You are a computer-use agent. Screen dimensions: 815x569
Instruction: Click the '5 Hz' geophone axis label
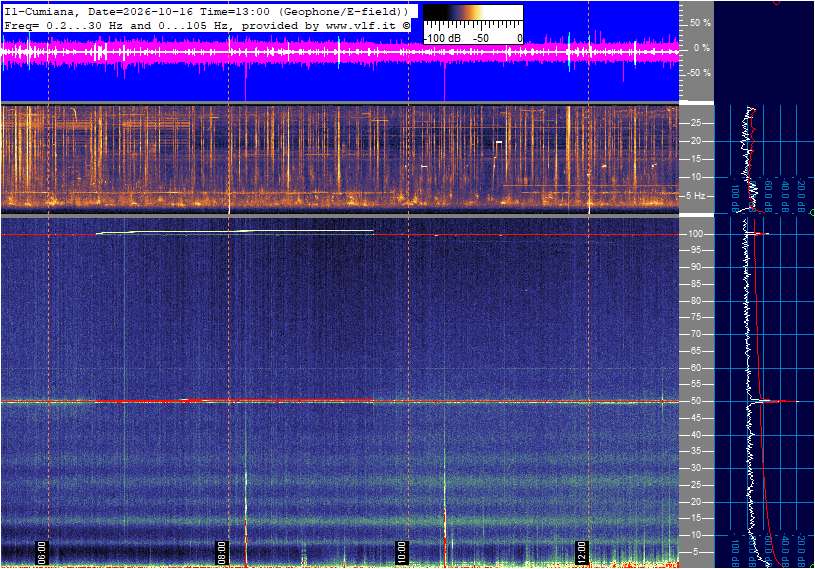point(696,196)
